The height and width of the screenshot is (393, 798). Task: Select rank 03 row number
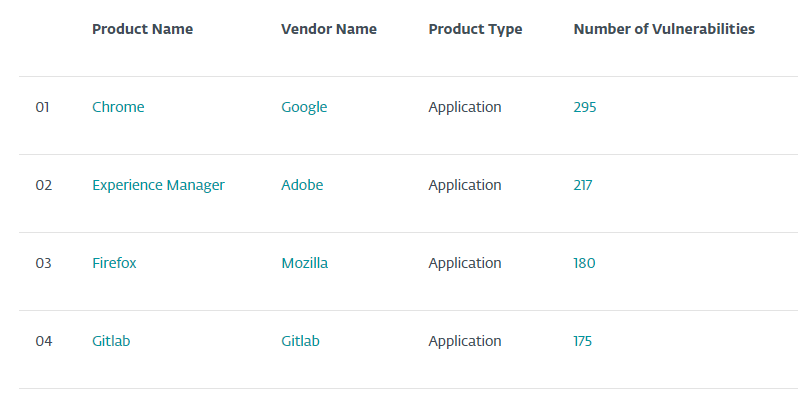click(x=44, y=263)
